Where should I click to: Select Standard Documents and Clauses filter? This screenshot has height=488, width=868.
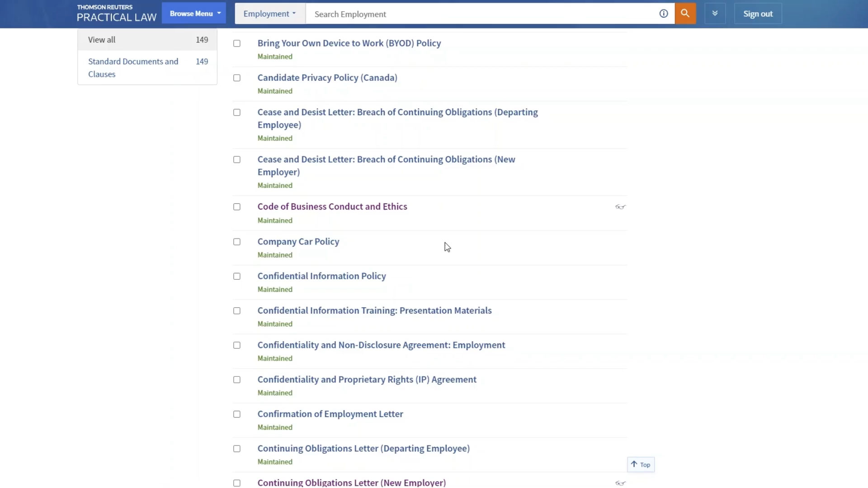coord(133,67)
